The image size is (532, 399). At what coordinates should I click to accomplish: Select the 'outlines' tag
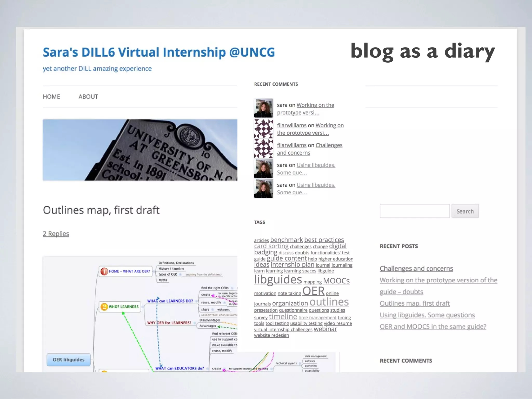329,302
